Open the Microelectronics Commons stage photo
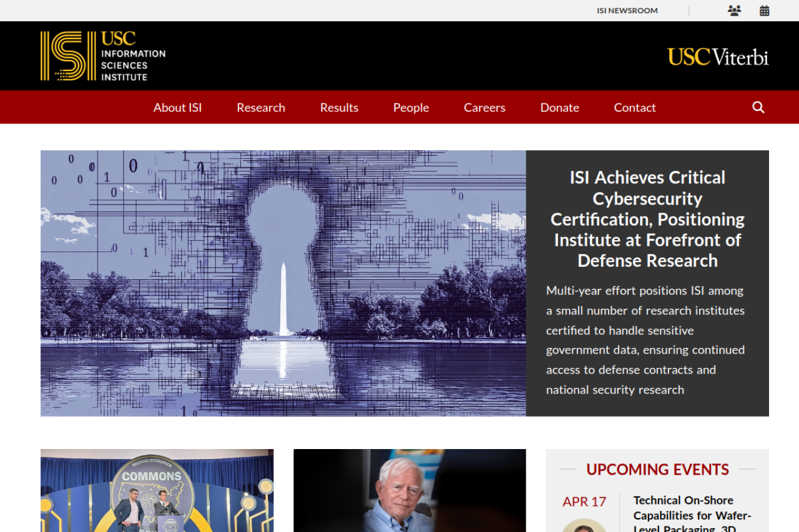This screenshot has height=532, width=799. coord(157,490)
